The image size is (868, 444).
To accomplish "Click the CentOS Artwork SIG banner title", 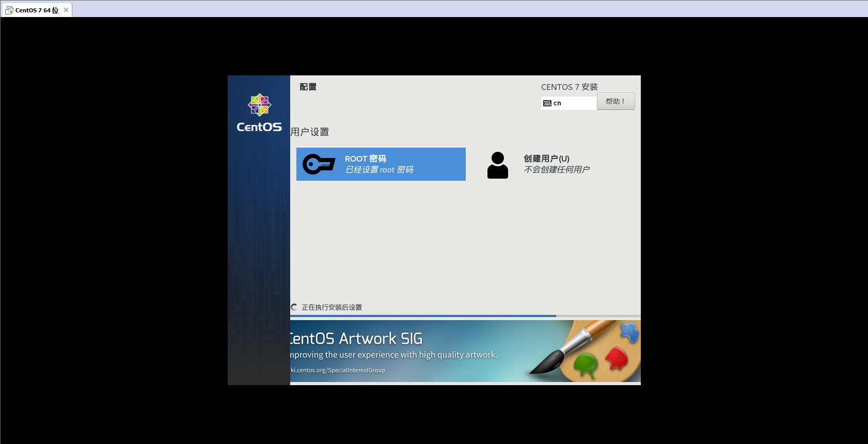I will [356, 339].
